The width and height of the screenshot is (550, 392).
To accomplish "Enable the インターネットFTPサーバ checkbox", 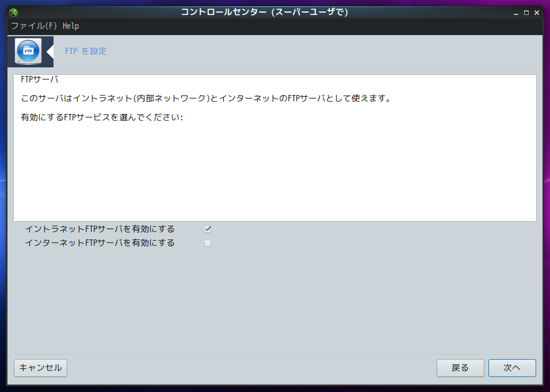I will click(x=208, y=243).
